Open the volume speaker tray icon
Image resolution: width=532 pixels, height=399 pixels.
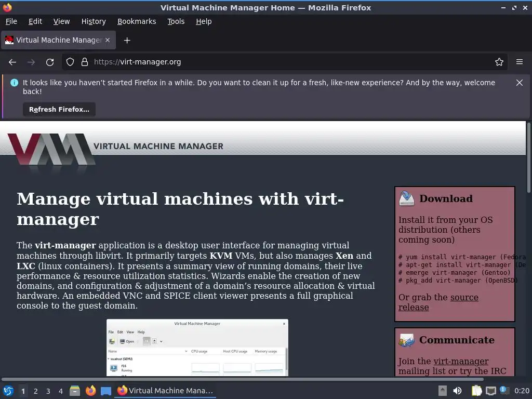click(457, 391)
